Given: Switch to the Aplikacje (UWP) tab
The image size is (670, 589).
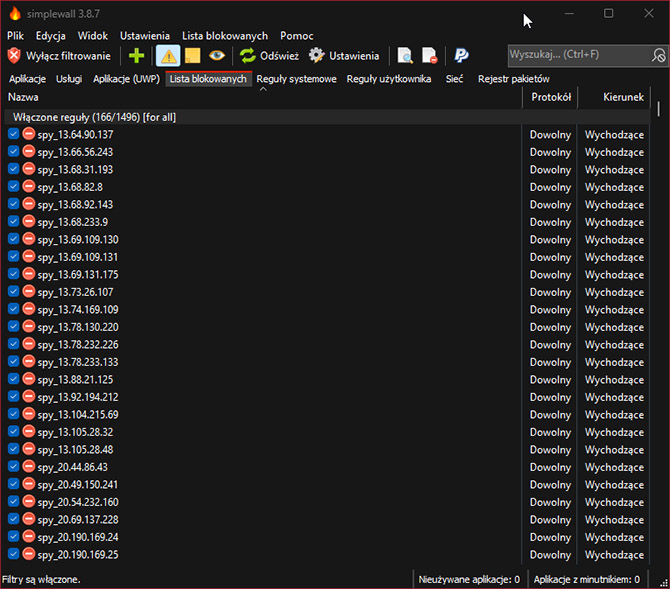Looking at the screenshot, I should tap(126, 79).
